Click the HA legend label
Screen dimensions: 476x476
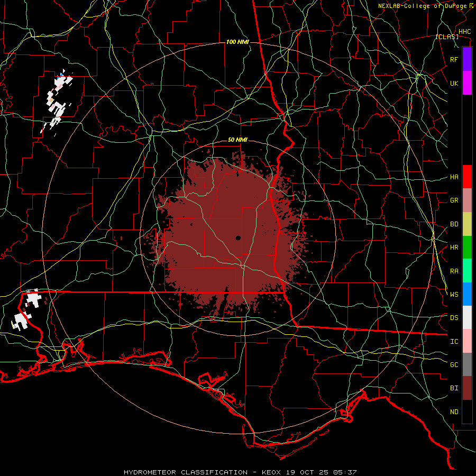(454, 177)
